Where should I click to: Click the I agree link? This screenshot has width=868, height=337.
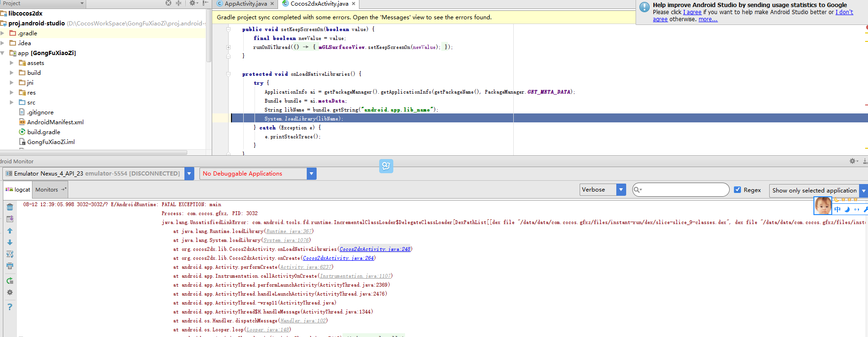[x=692, y=12]
